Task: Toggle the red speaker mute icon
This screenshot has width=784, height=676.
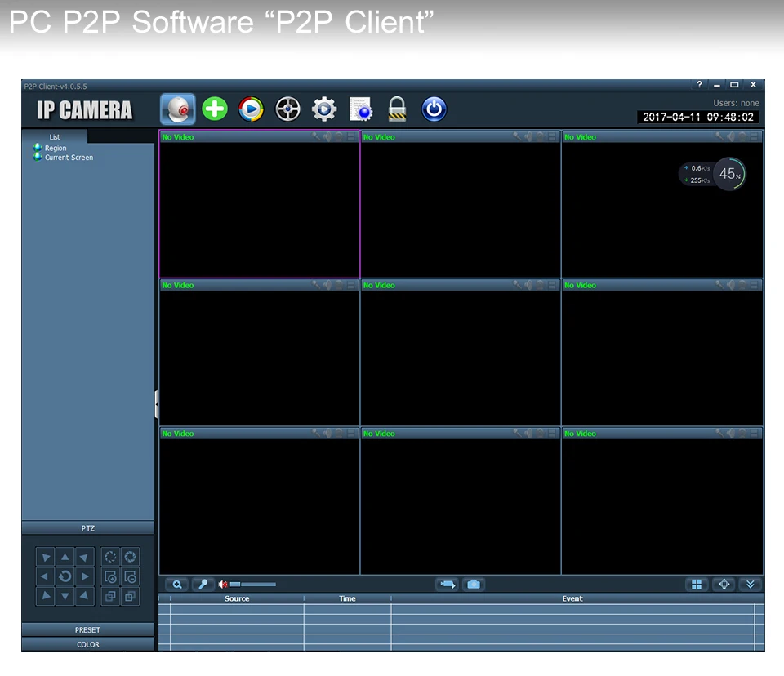Action: [223, 584]
